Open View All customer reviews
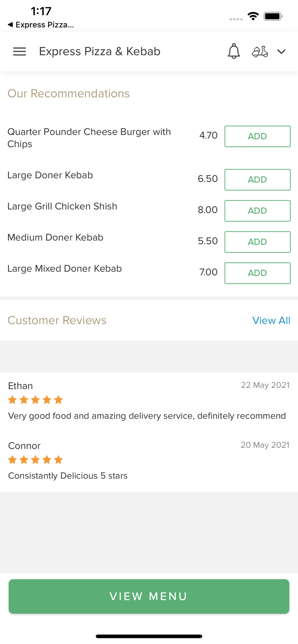Screen dimensions: 298x644 click(x=271, y=321)
